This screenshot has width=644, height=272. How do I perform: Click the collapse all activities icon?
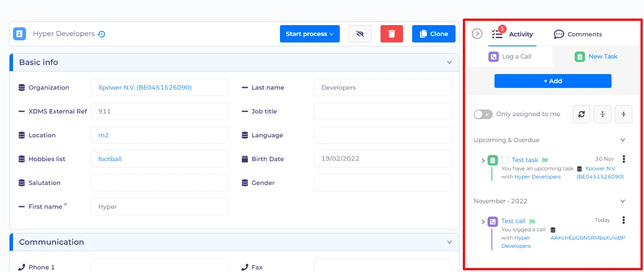click(x=624, y=114)
